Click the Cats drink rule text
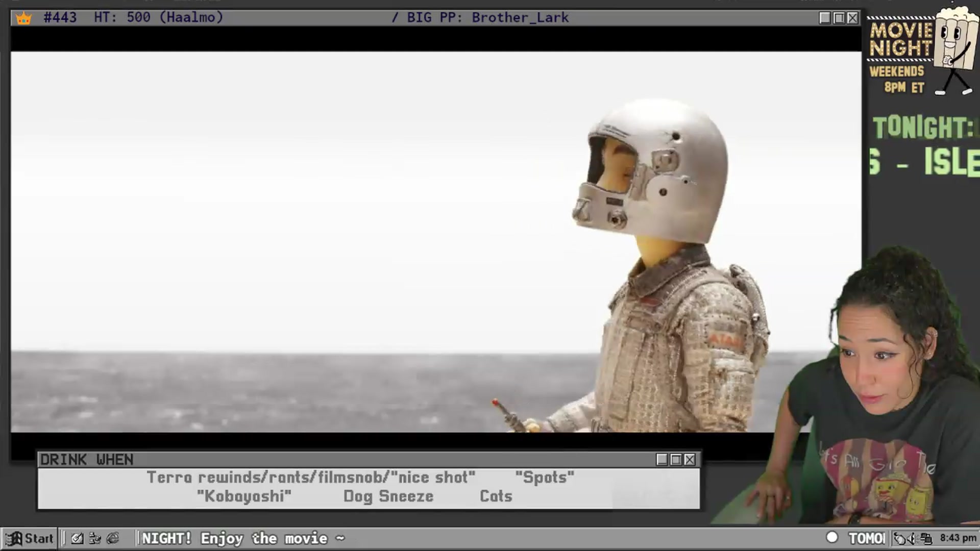The height and width of the screenshot is (551, 980). pos(496,496)
